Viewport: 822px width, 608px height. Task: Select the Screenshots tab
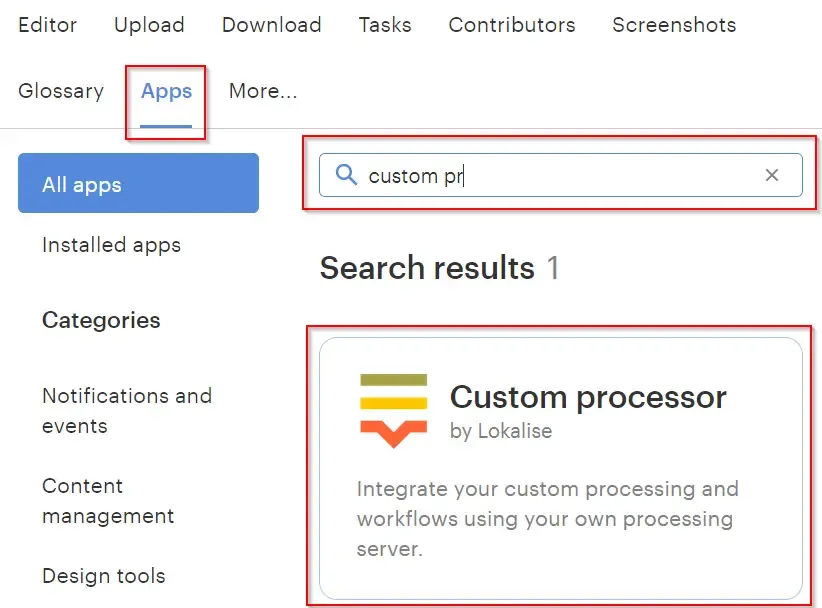(x=674, y=25)
